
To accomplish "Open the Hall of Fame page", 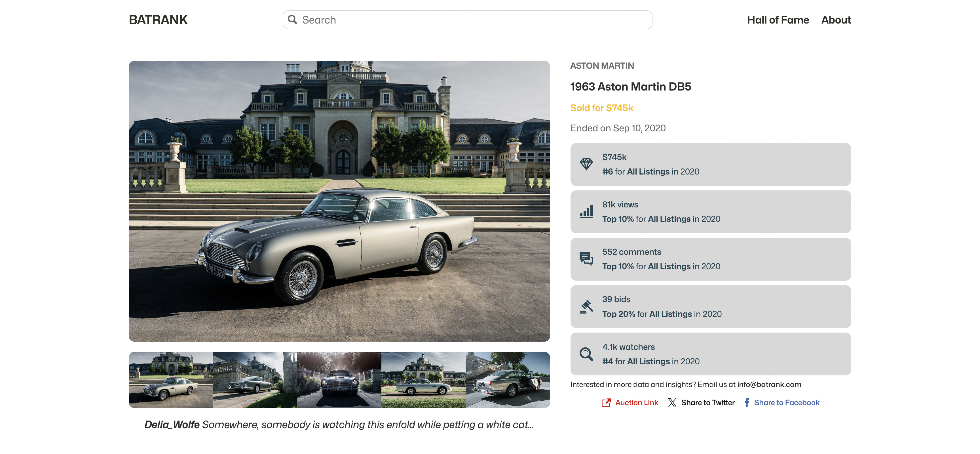I will coord(778,20).
